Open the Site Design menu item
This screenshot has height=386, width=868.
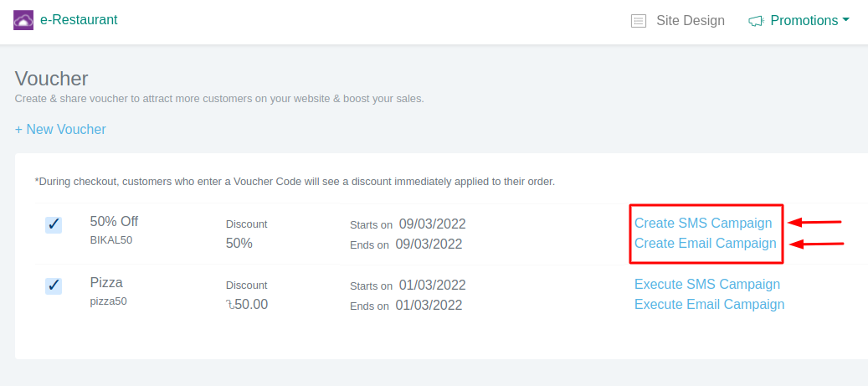coord(691,21)
